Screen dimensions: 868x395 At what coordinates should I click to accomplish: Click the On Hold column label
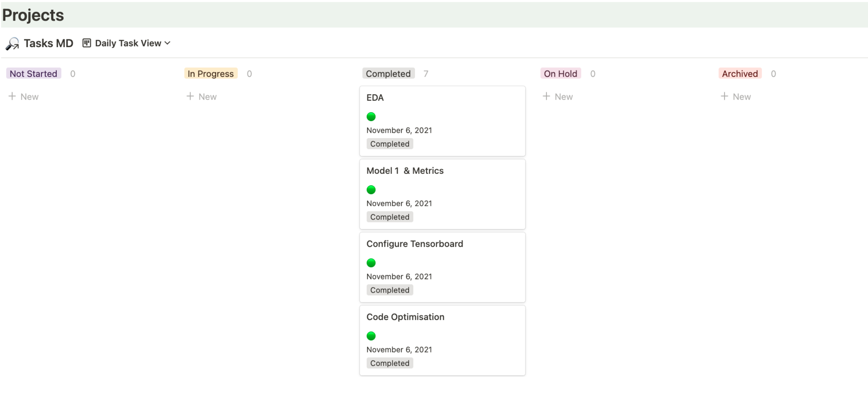point(560,73)
